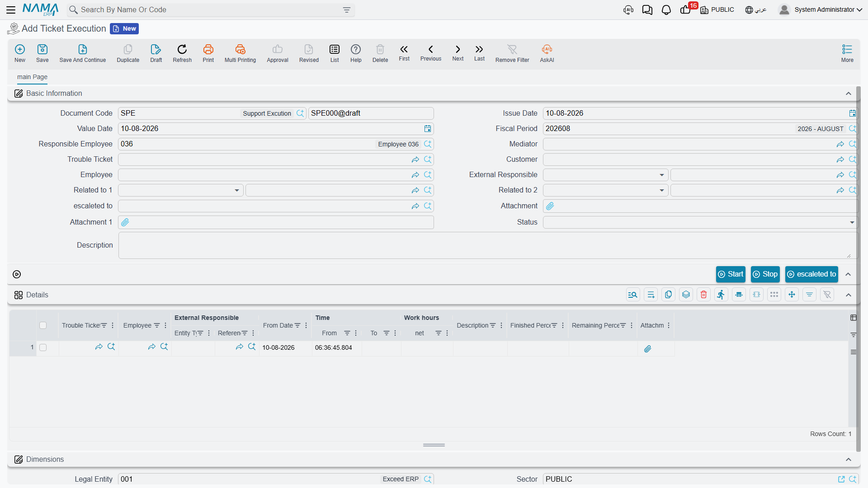Open approvals icon with badge 16

point(685,9)
